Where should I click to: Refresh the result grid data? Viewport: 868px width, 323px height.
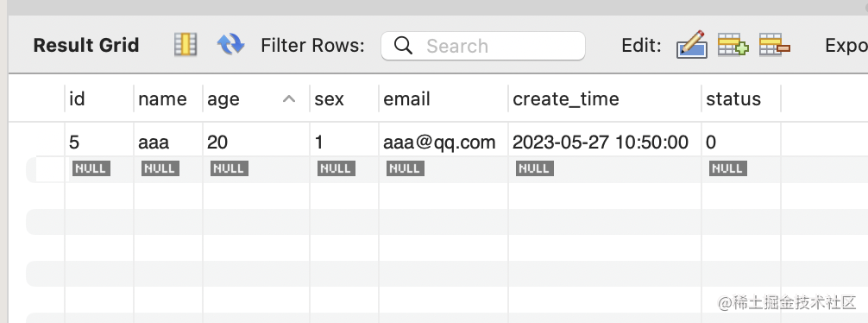[x=231, y=44]
